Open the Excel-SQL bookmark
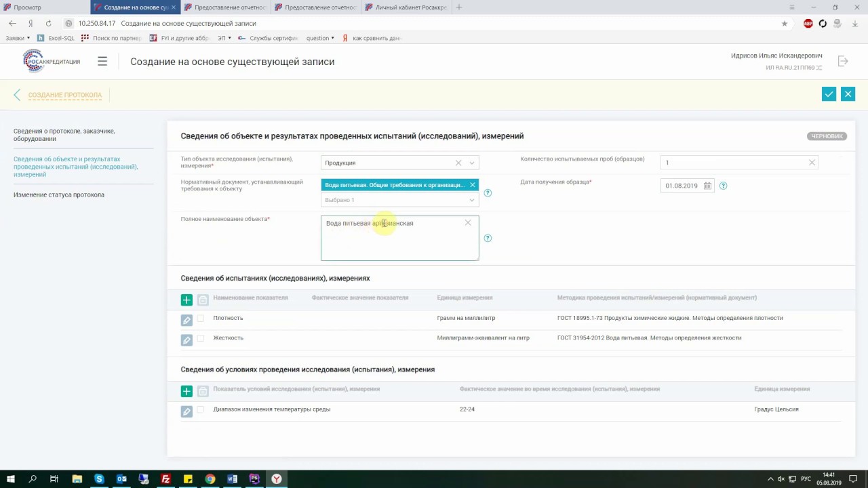Image resolution: width=868 pixels, height=488 pixels. click(x=56, y=38)
